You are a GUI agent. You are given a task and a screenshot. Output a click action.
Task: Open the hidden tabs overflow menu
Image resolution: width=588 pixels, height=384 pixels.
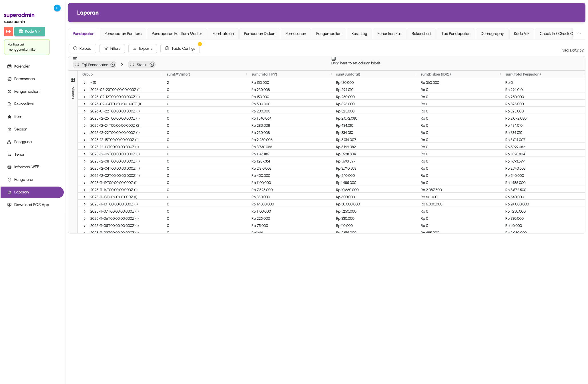pos(579,33)
